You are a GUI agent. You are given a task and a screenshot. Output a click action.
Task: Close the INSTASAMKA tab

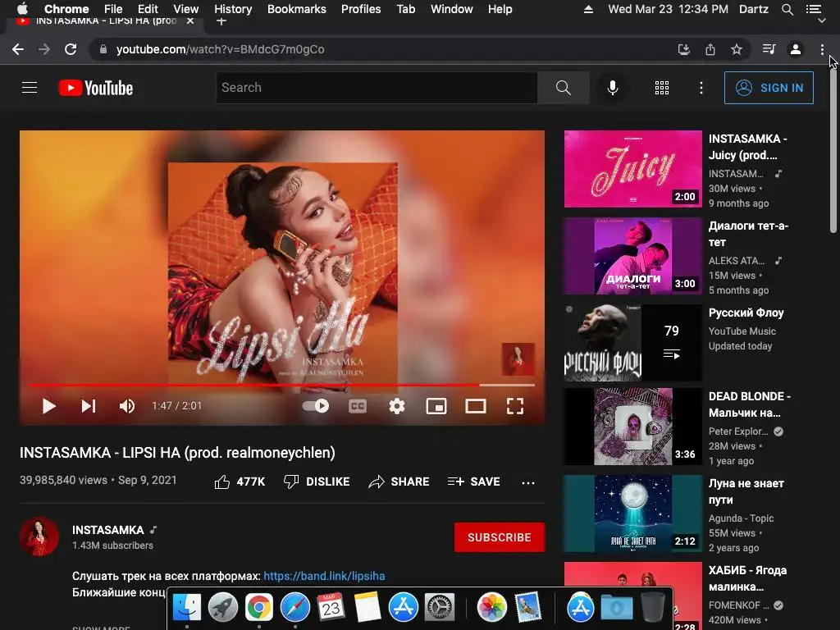click(190, 21)
